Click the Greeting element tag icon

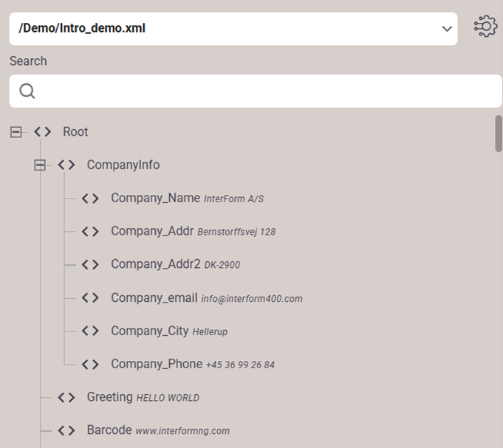click(x=66, y=397)
